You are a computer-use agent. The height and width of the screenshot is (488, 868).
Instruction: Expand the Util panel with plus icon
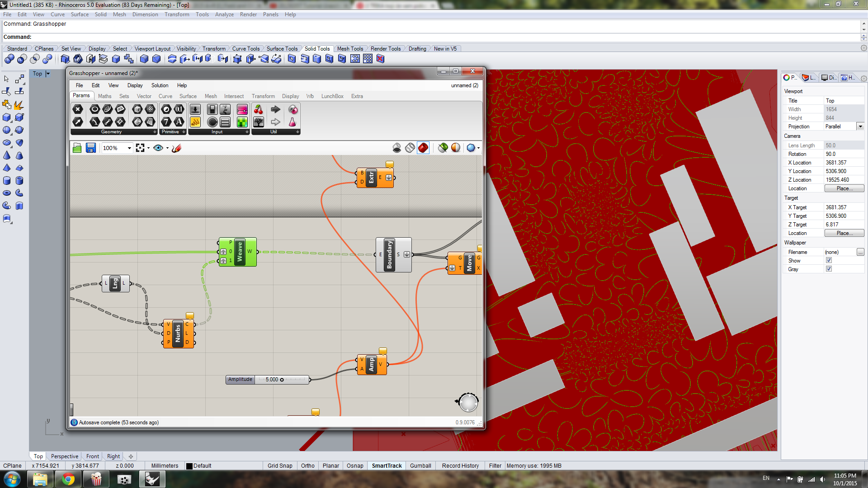coord(298,132)
